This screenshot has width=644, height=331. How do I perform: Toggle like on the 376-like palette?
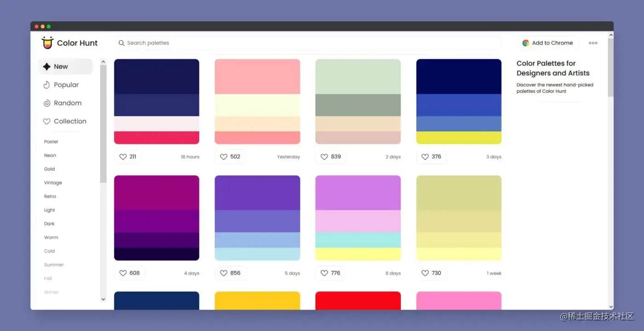click(425, 157)
